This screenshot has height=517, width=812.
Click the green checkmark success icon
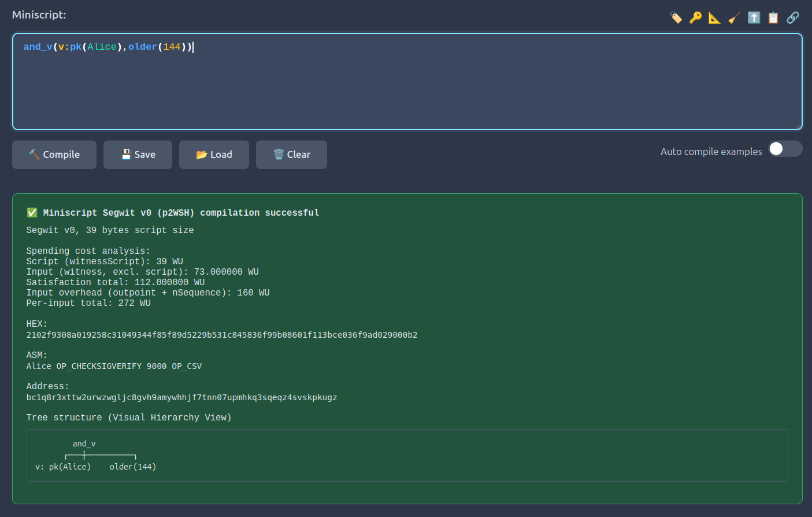[32, 213]
